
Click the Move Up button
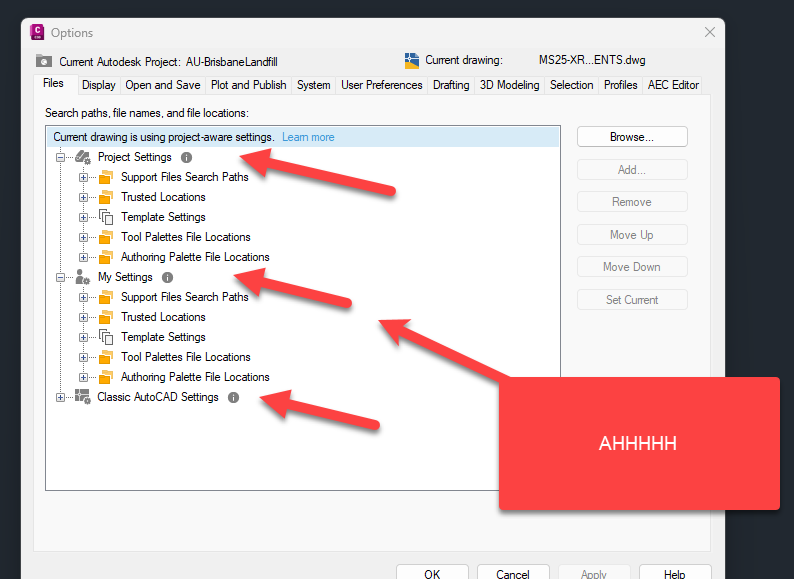point(632,235)
